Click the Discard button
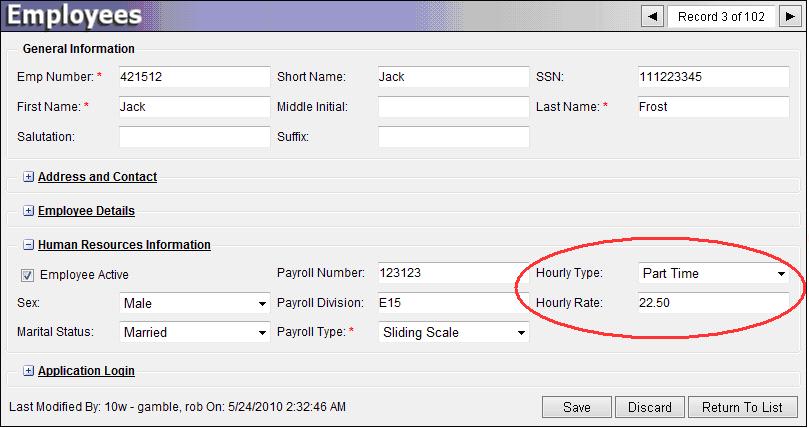 [650, 407]
